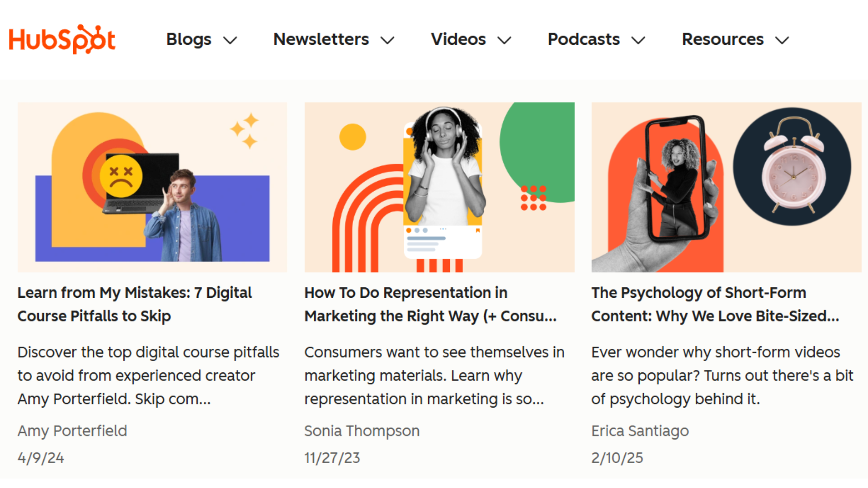Click author name Erica Santiago
868x488 pixels.
tap(640, 431)
